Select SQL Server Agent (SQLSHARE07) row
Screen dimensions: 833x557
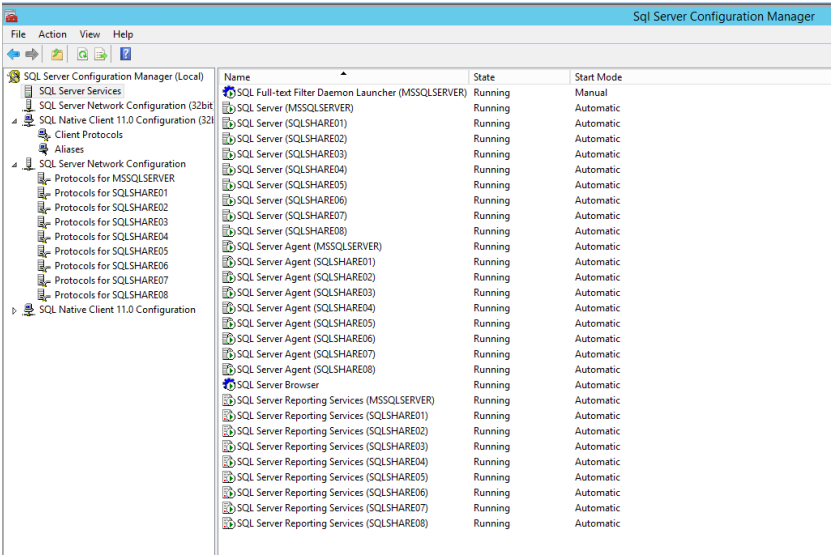[421, 355]
